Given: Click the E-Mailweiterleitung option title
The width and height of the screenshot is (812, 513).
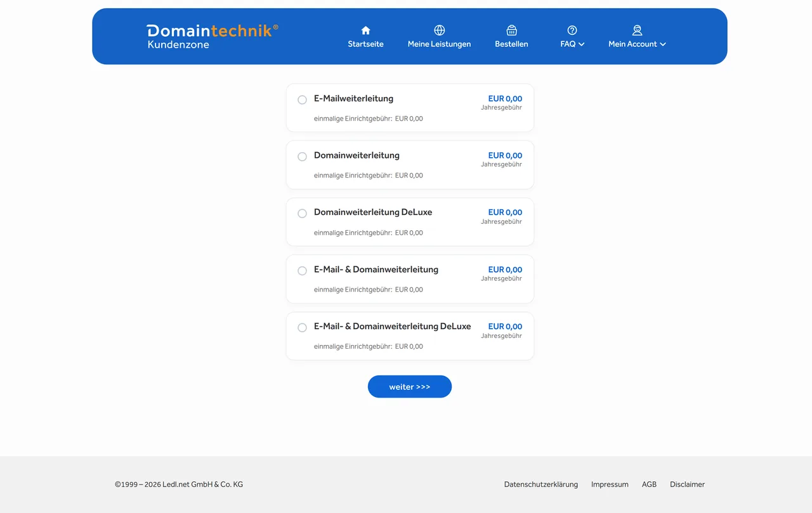Looking at the screenshot, I should point(353,98).
